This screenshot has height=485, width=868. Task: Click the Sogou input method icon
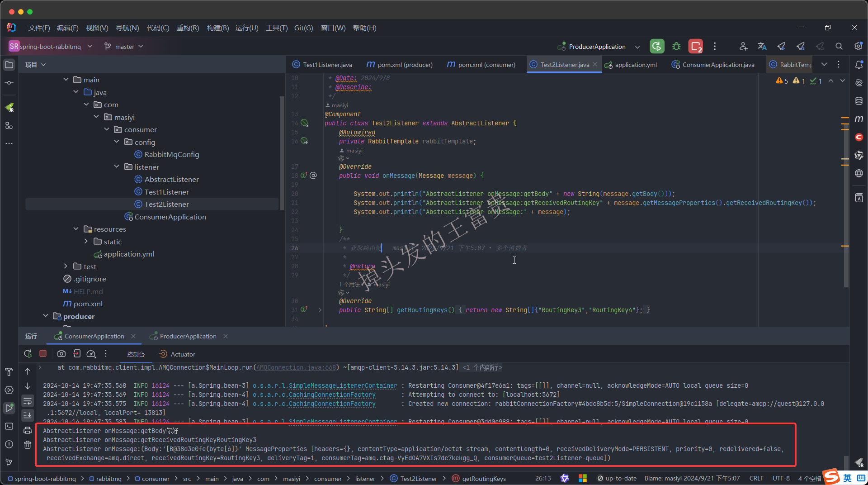tap(831, 476)
